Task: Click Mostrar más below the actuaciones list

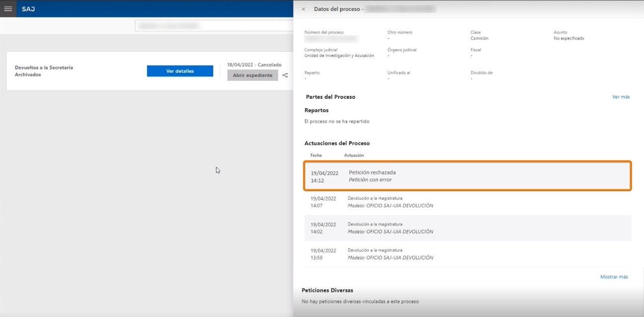Action: [x=614, y=277]
